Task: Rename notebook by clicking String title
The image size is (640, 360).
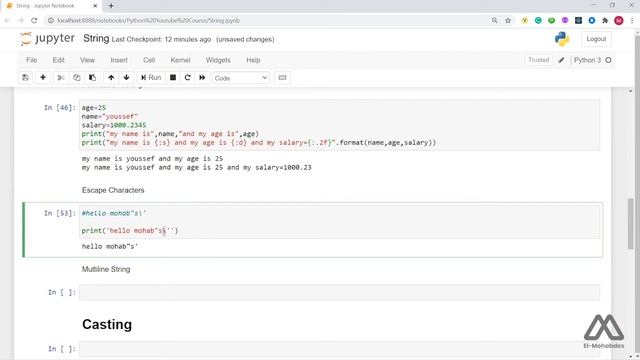Action: (x=96, y=38)
